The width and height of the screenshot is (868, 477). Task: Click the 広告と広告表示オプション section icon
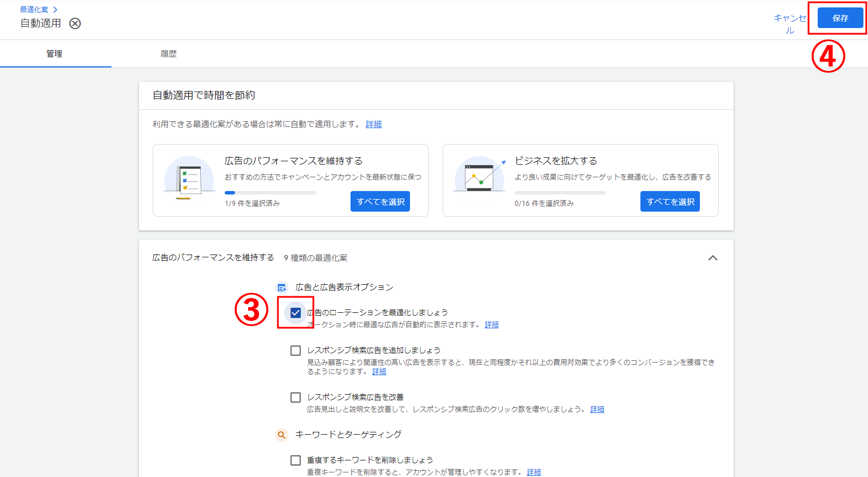(281, 288)
